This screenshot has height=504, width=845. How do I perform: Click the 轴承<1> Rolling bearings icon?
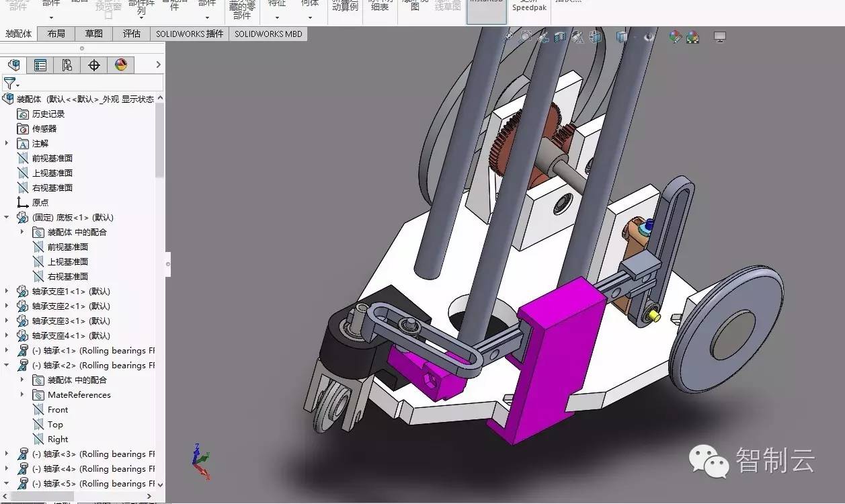23,350
